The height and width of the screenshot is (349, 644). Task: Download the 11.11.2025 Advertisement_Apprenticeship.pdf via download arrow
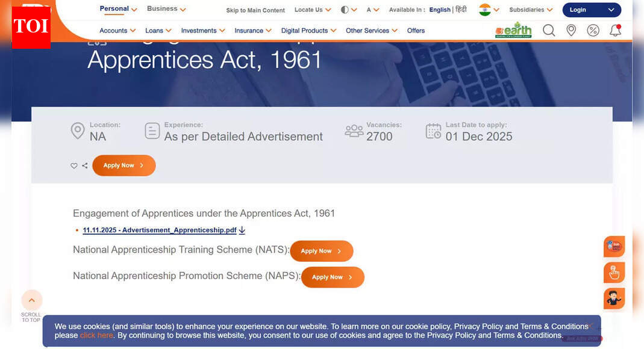click(x=242, y=230)
